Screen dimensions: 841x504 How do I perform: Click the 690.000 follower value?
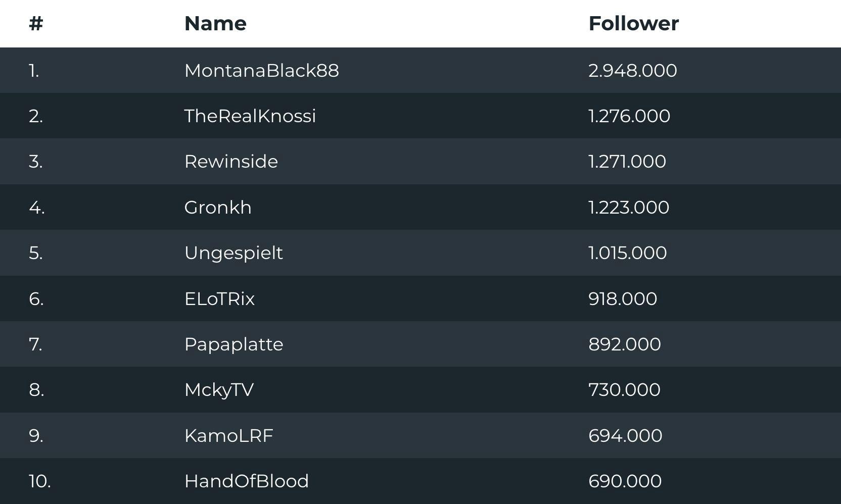coord(625,481)
